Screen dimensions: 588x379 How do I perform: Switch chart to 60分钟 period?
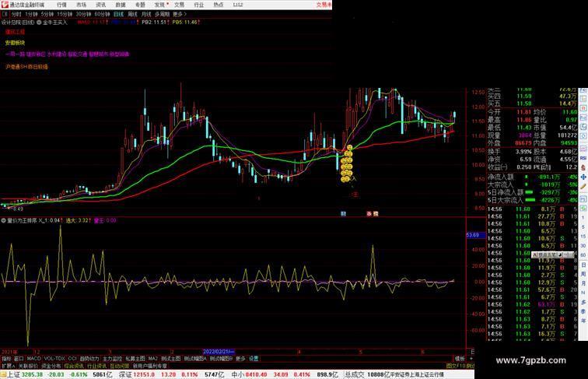click(x=102, y=14)
